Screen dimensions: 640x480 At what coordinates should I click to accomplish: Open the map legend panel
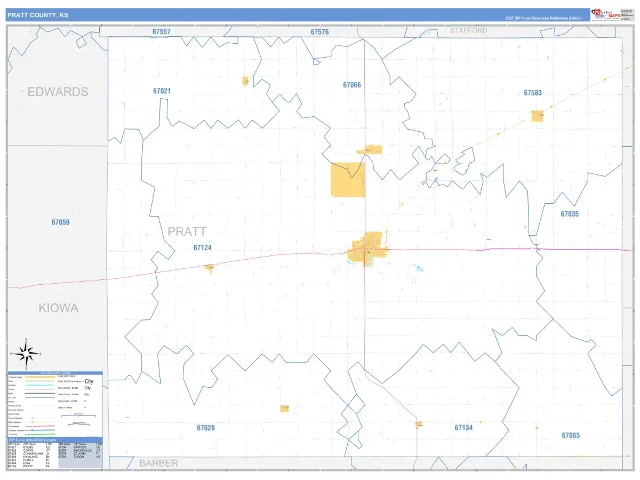(55, 404)
